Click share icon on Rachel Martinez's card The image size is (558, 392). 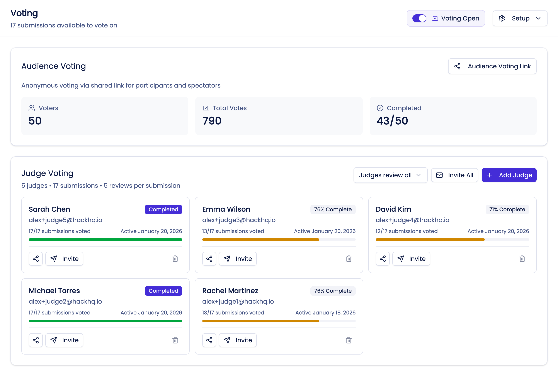pyautogui.click(x=209, y=340)
